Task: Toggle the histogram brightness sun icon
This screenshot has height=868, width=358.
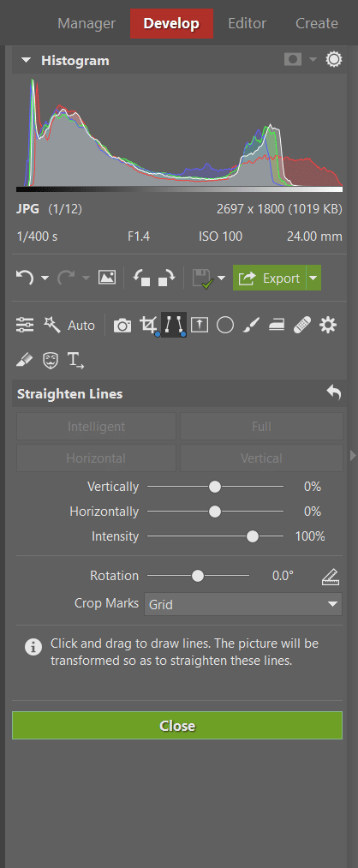Action: pos(334,60)
